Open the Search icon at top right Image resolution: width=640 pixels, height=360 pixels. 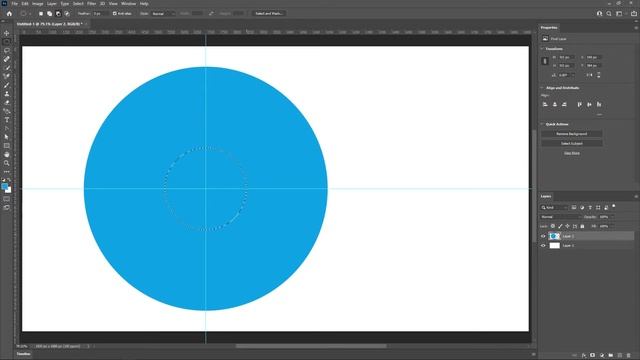pyautogui.click(x=609, y=13)
